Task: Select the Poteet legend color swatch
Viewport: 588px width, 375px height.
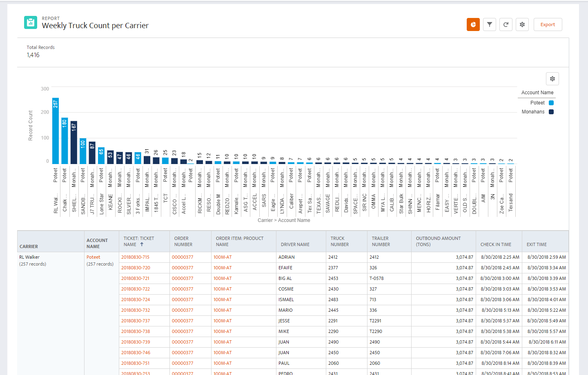Action: click(551, 103)
